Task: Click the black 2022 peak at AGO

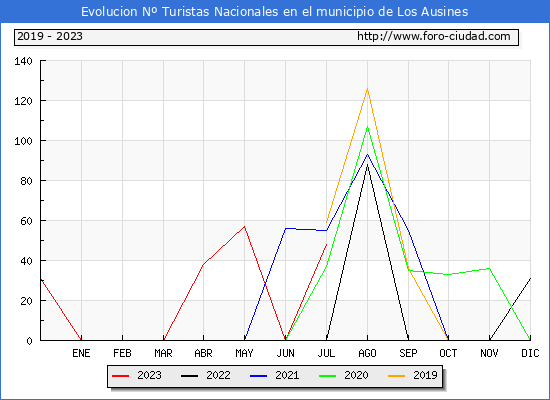Action: point(367,165)
